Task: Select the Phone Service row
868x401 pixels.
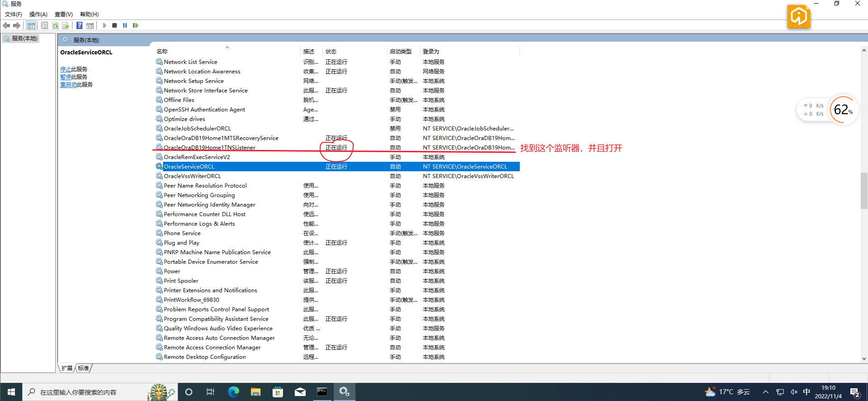Action: click(337, 233)
